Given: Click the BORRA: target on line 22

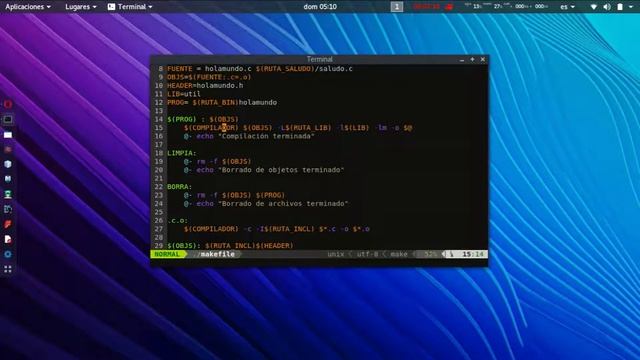Looking at the screenshot, I should [x=180, y=187].
